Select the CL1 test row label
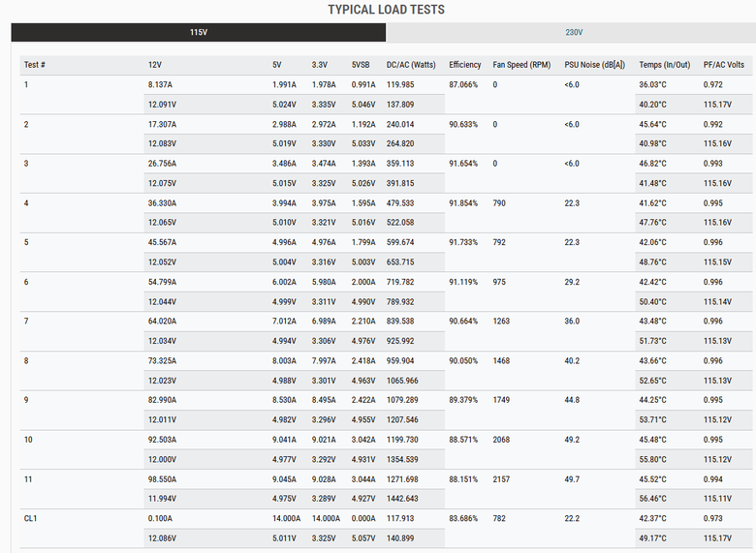This screenshot has width=756, height=553. pos(30,519)
